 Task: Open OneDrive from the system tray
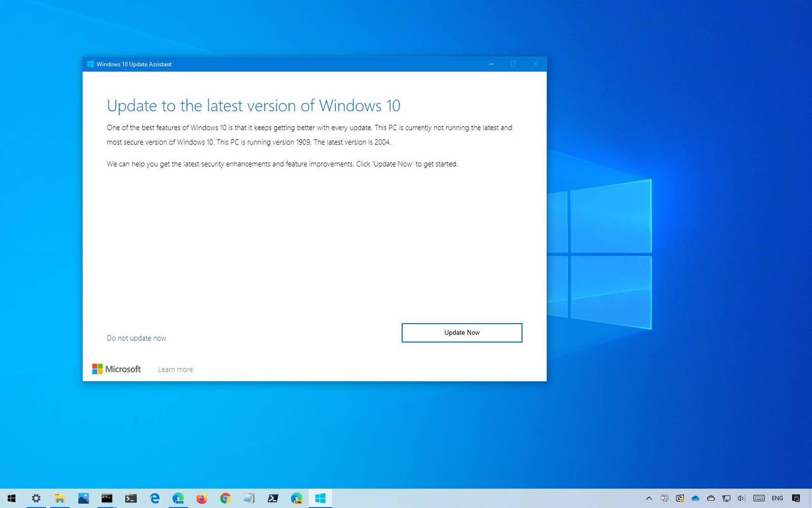[x=695, y=498]
